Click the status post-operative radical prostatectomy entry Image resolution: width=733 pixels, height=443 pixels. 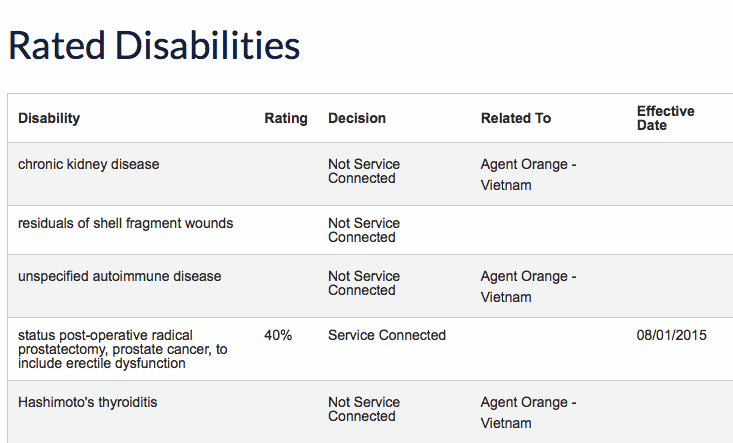click(122, 349)
